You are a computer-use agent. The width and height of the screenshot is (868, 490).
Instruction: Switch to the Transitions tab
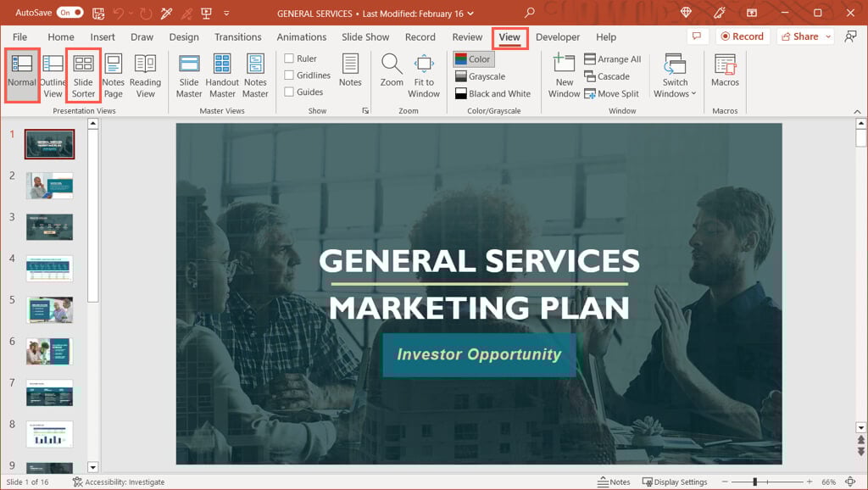(238, 37)
